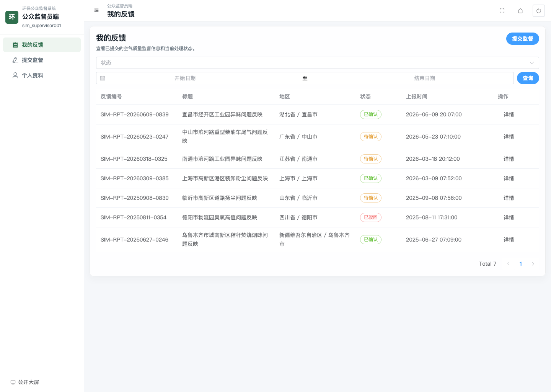
Task: Click the power logout icon
Action: [x=539, y=11]
